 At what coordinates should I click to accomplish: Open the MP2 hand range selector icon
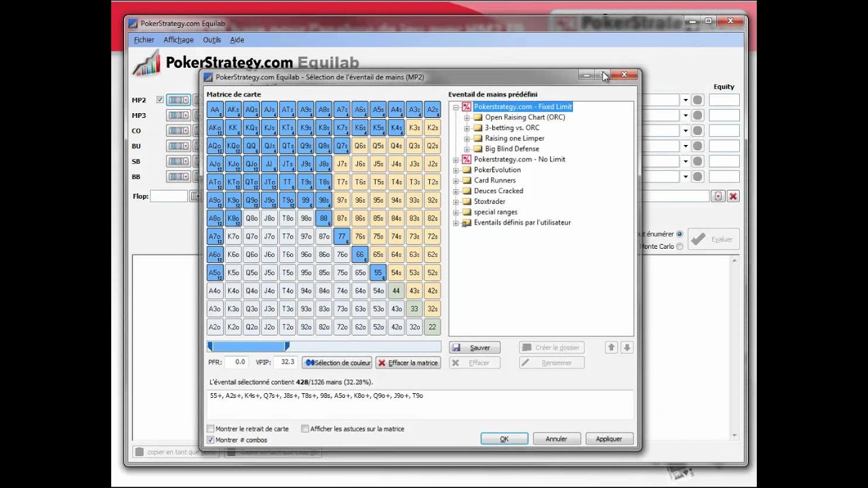coord(178,100)
